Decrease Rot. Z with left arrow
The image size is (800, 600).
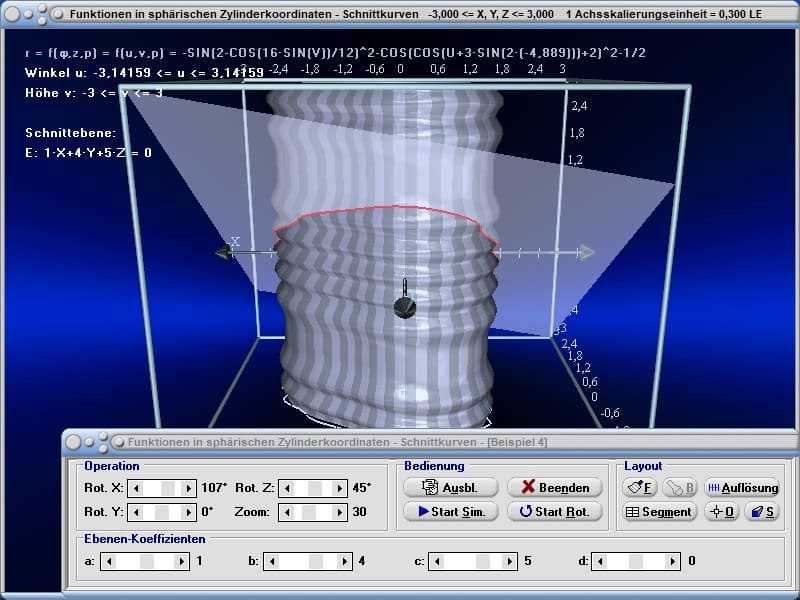point(287,488)
